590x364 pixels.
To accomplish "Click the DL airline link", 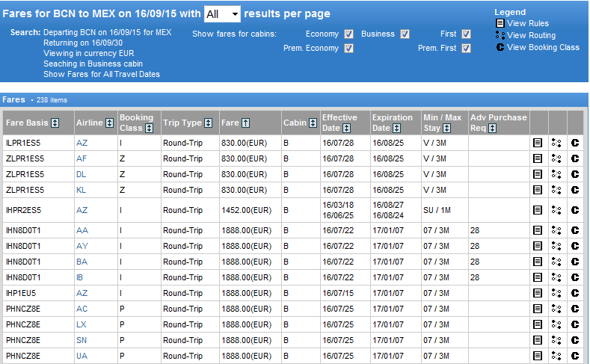I will pyautogui.click(x=82, y=174).
